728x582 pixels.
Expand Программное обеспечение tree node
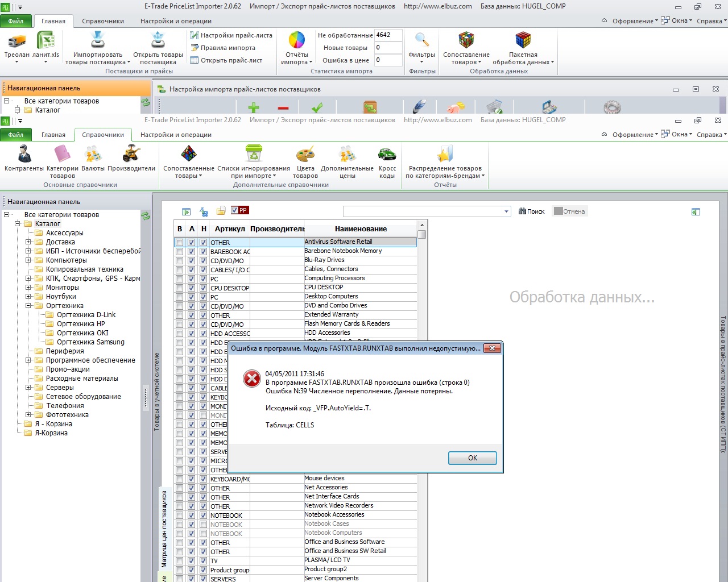[28, 360]
